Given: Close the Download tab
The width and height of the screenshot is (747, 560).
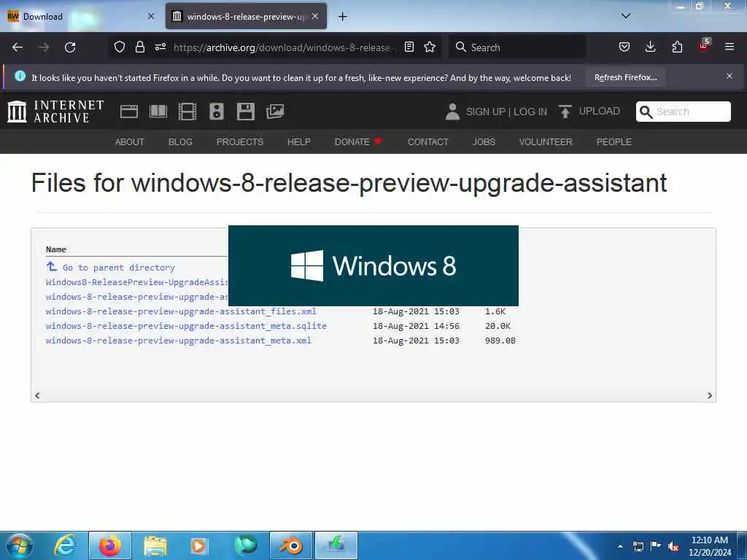Looking at the screenshot, I should pyautogui.click(x=151, y=16).
